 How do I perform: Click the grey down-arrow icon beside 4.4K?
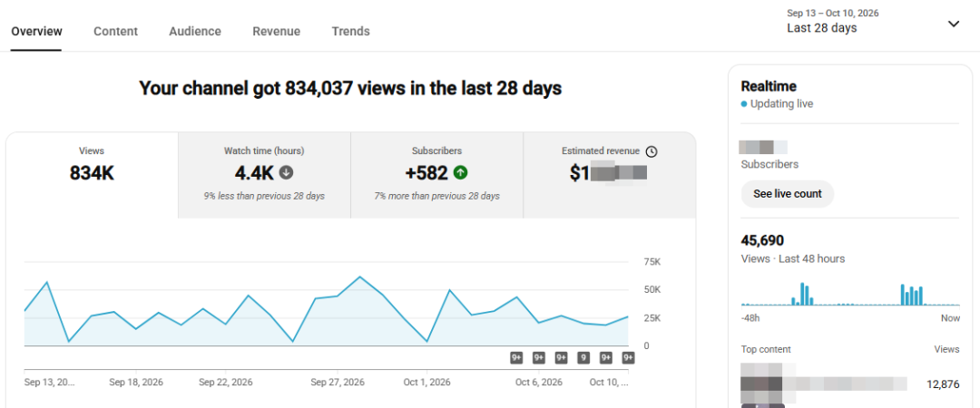click(286, 172)
